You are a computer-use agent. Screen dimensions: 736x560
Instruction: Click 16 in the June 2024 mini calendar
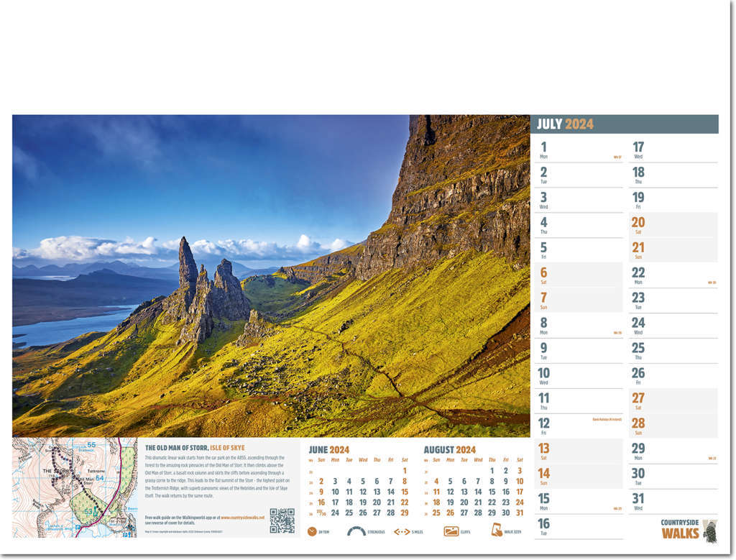(x=321, y=502)
